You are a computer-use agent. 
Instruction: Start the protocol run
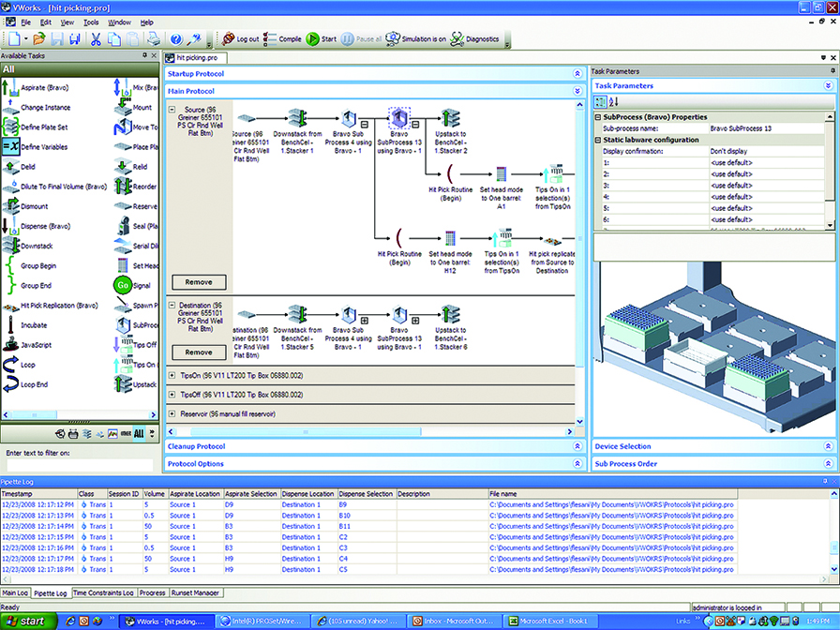tap(321, 39)
